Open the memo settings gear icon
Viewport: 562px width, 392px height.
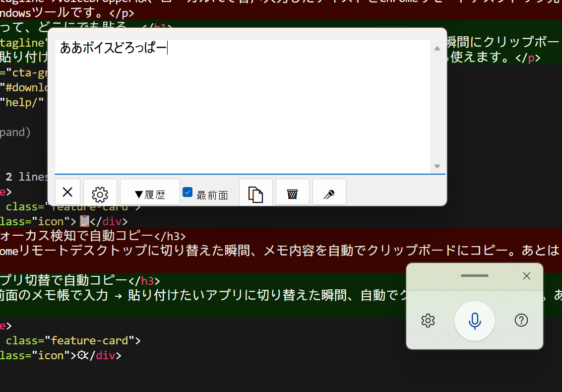[x=100, y=194]
